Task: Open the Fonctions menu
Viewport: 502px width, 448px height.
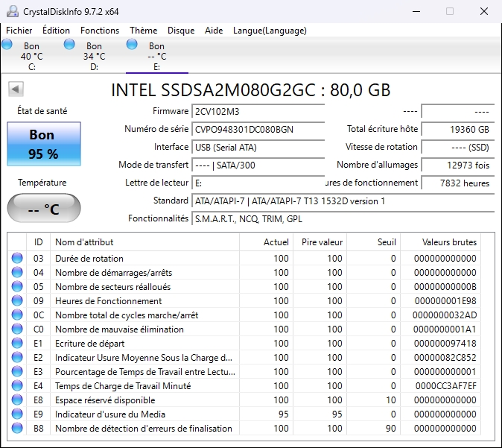Action: pos(100,31)
